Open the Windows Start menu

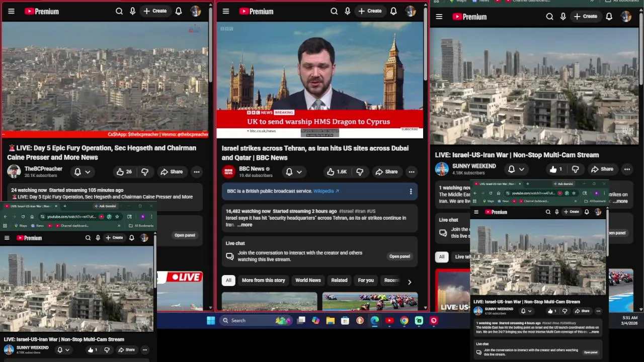(x=211, y=320)
